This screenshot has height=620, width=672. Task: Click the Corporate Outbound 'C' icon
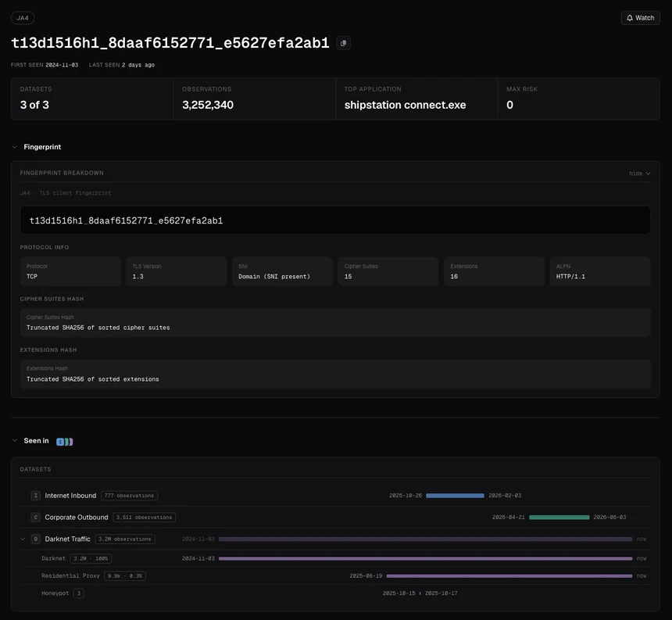point(36,518)
